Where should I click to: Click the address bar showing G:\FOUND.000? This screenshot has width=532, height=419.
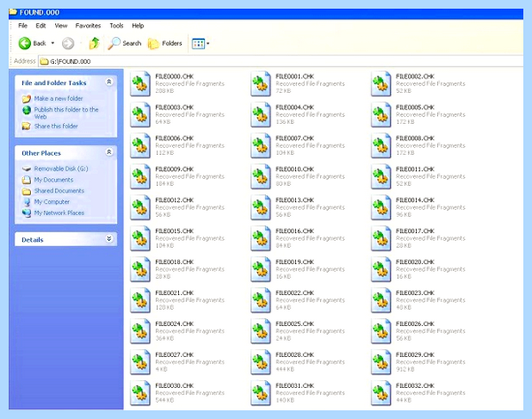click(281, 61)
